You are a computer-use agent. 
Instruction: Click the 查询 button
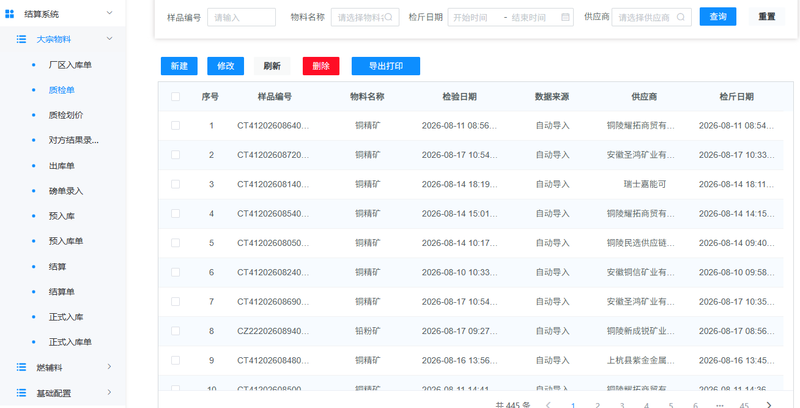point(718,16)
